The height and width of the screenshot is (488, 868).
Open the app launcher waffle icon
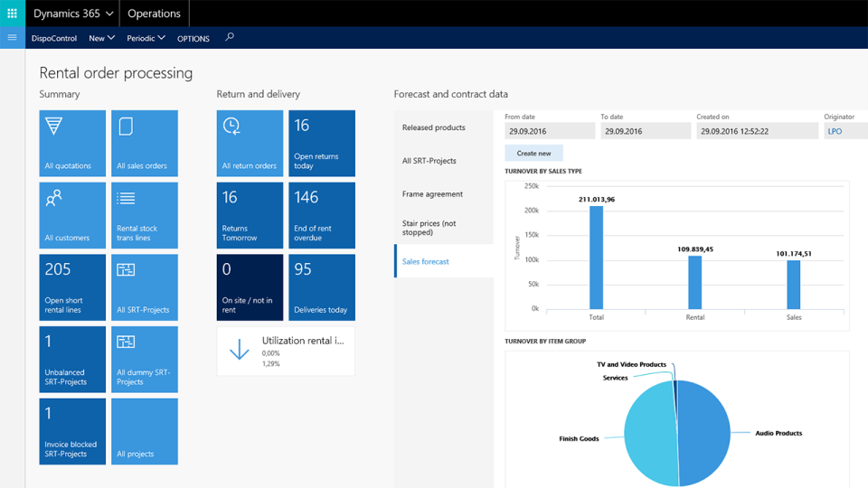point(12,14)
